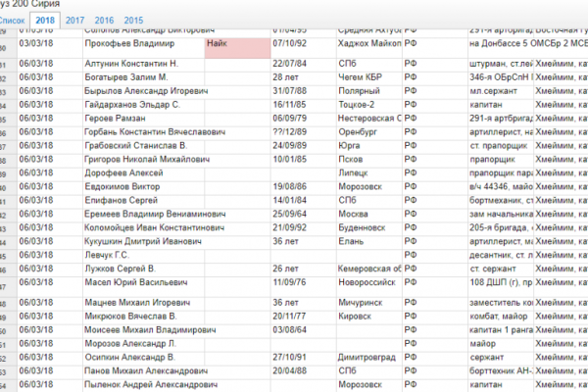Go to the Список tab
The image size is (588, 392).
pyautogui.click(x=12, y=20)
